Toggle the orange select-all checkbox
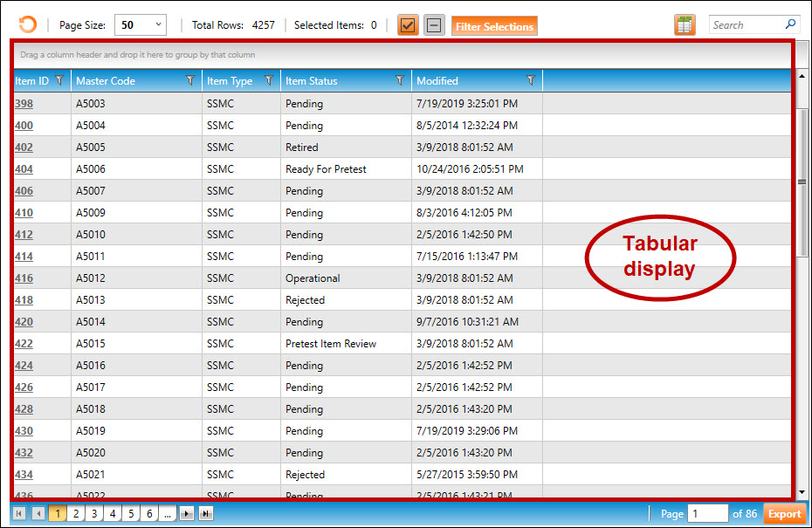Image resolution: width=812 pixels, height=528 pixels. (408, 25)
